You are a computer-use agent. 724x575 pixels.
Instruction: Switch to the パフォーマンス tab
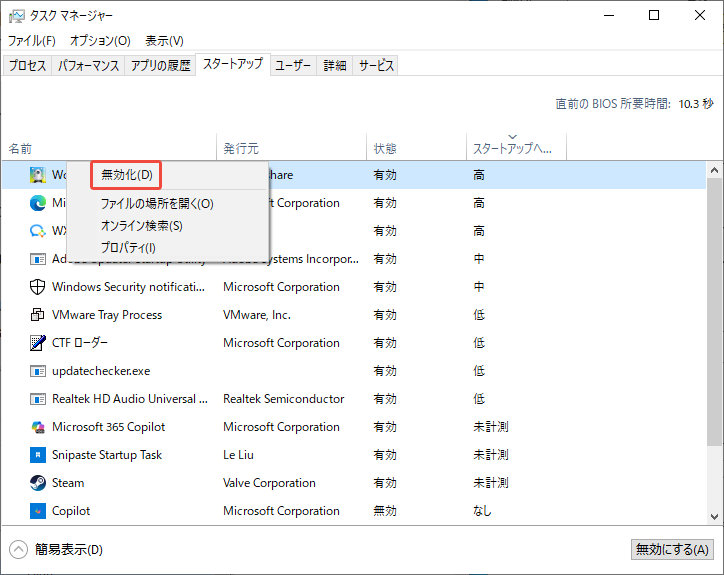pyautogui.click(x=88, y=66)
